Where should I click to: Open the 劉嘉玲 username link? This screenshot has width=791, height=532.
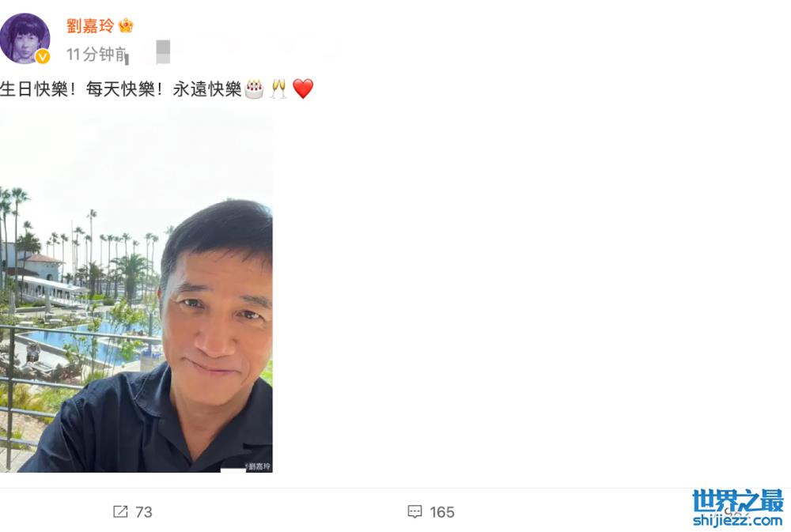click(90, 26)
